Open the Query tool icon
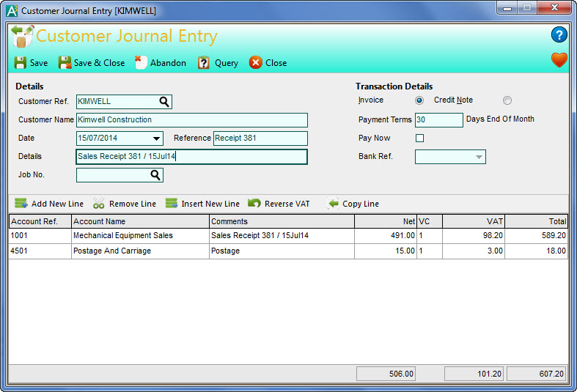 coord(204,62)
